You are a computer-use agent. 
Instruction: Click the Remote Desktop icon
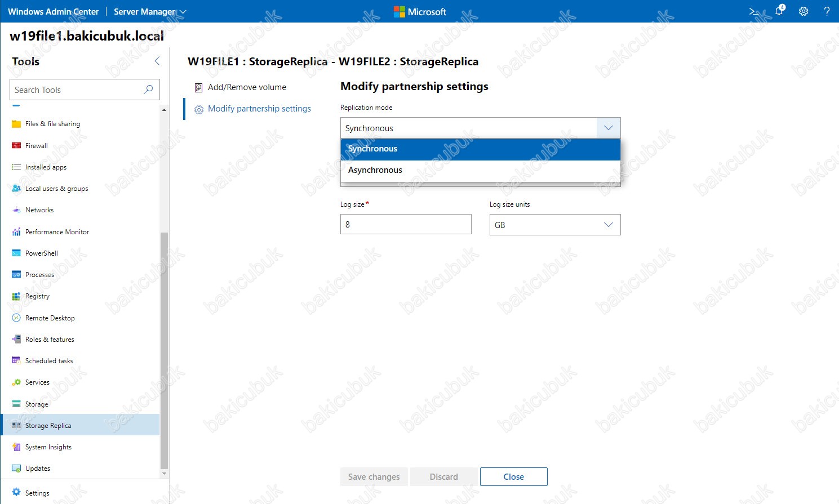16,318
